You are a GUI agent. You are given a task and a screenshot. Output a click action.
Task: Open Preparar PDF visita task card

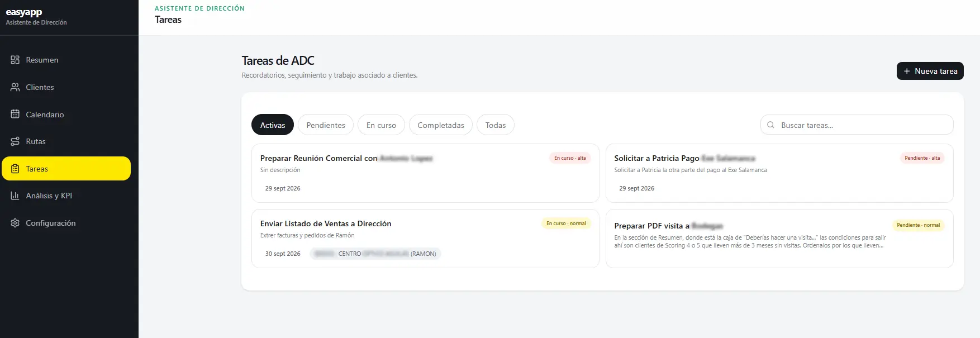(779, 239)
